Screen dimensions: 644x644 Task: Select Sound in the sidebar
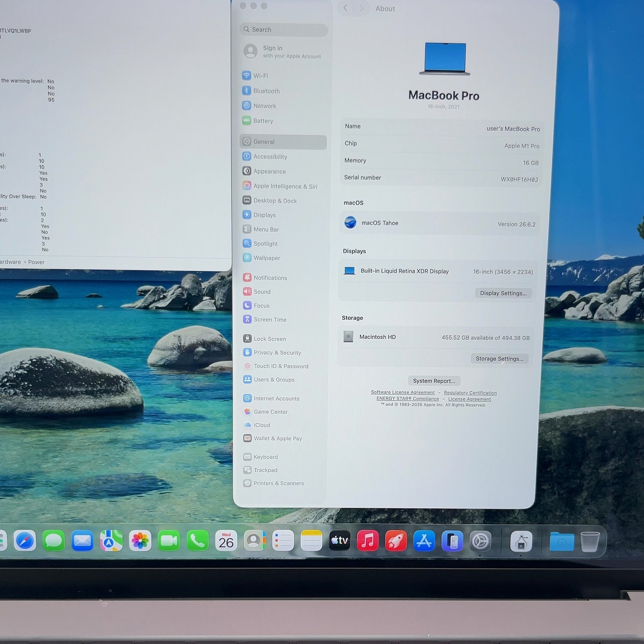[x=283, y=292]
